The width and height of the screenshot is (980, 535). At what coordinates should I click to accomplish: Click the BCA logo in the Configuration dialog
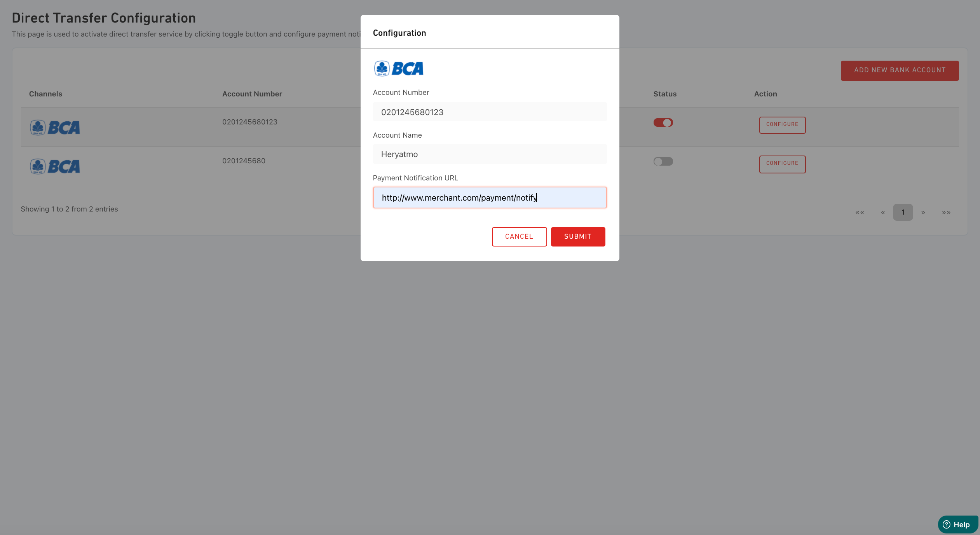398,68
